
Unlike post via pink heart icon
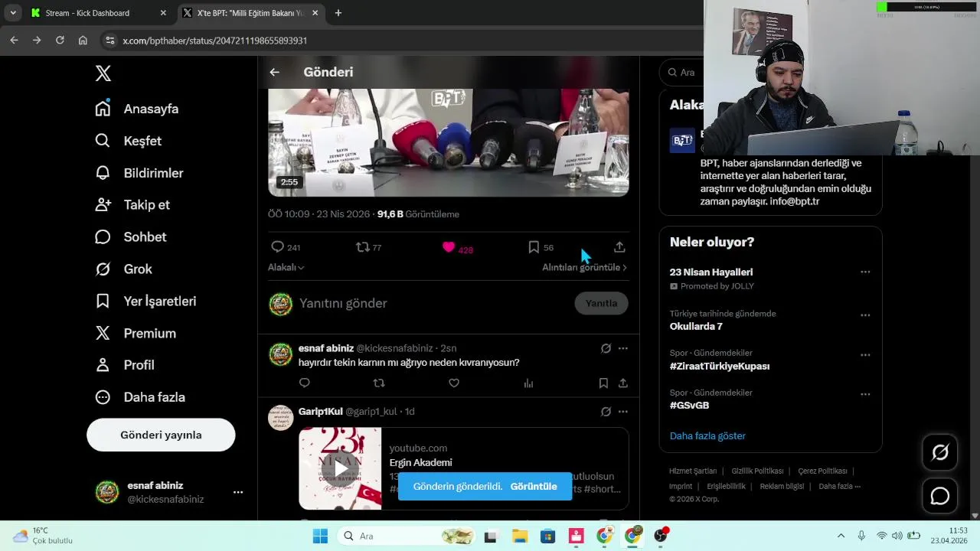tap(449, 247)
